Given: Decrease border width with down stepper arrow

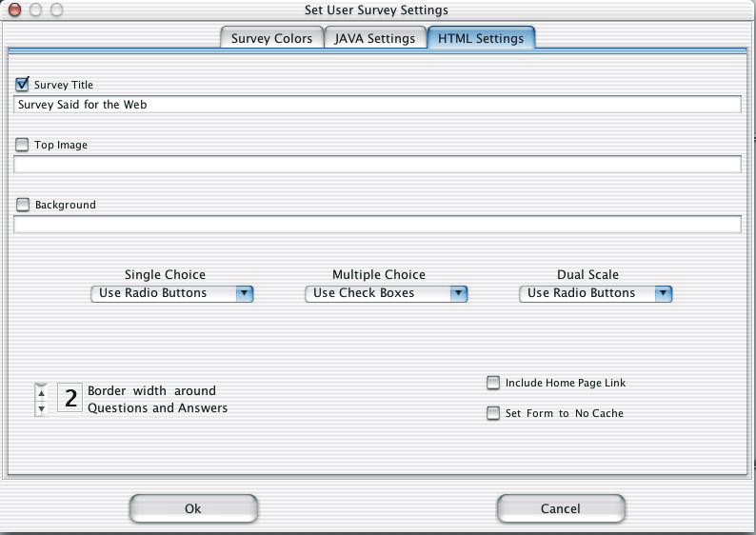Looking at the screenshot, I should click(42, 408).
